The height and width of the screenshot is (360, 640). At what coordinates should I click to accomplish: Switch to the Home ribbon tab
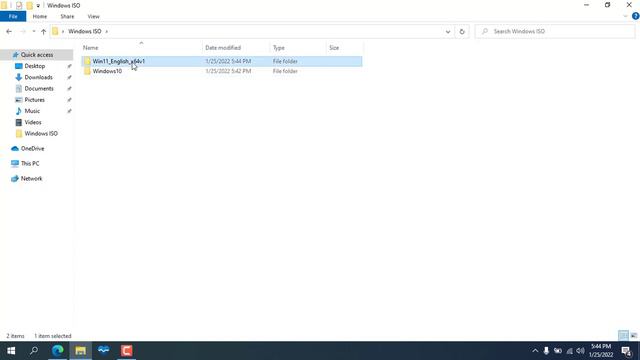pos(40,16)
